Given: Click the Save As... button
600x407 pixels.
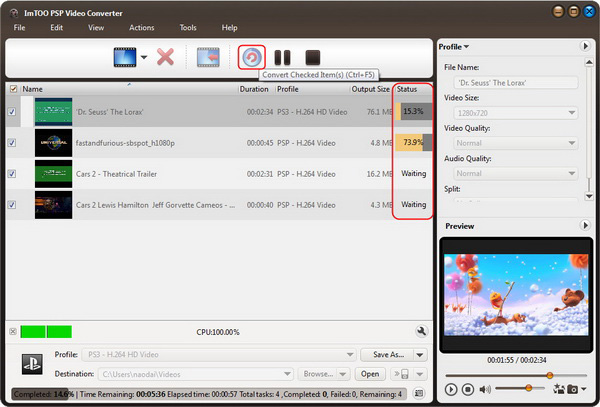Looking at the screenshot, I should 388,355.
